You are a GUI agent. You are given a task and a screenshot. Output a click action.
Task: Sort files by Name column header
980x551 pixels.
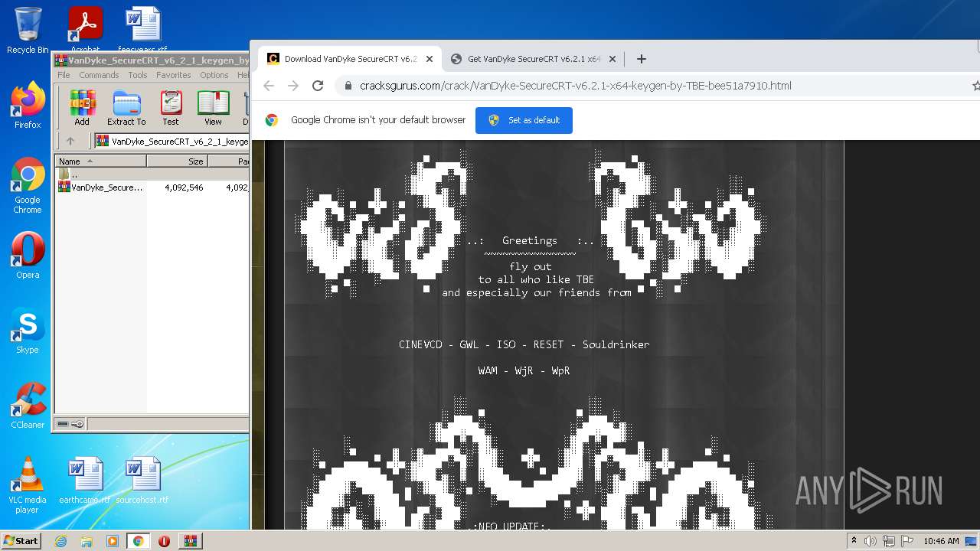pyautogui.click(x=100, y=161)
